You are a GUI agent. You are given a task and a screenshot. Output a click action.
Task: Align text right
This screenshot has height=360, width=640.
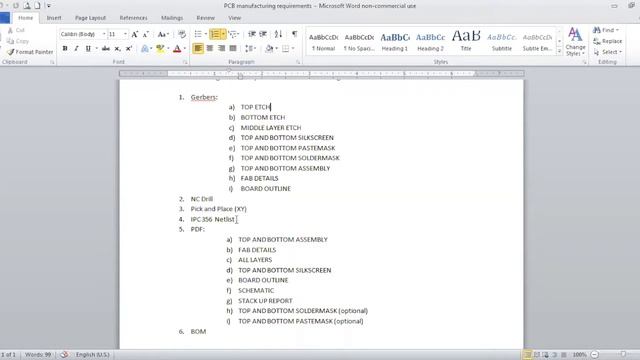point(221,49)
